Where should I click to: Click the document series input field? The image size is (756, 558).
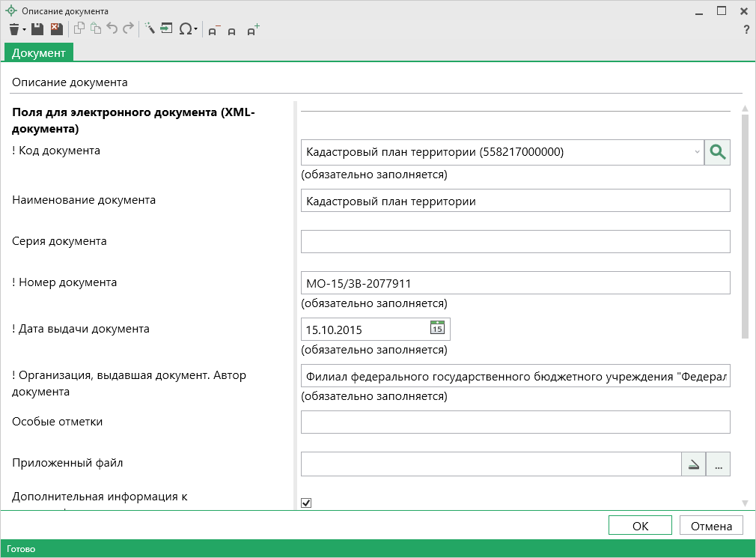pyautogui.click(x=515, y=242)
